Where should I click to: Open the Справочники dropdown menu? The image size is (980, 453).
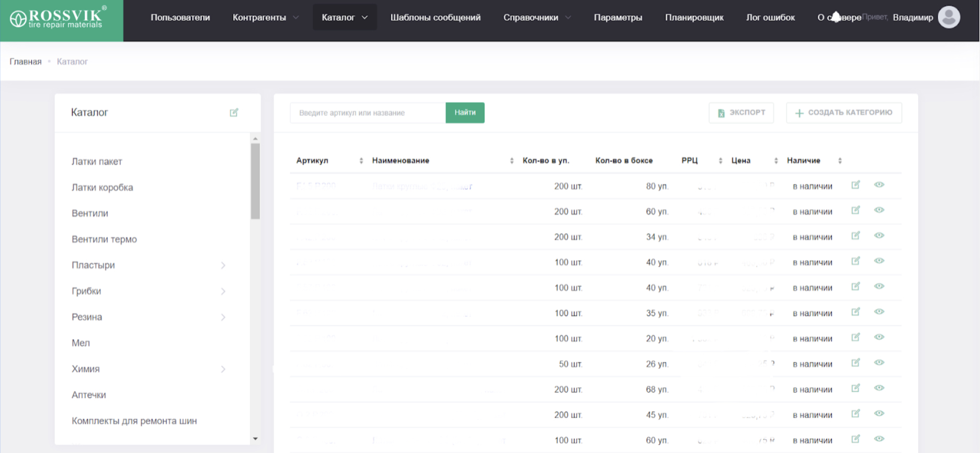537,17
